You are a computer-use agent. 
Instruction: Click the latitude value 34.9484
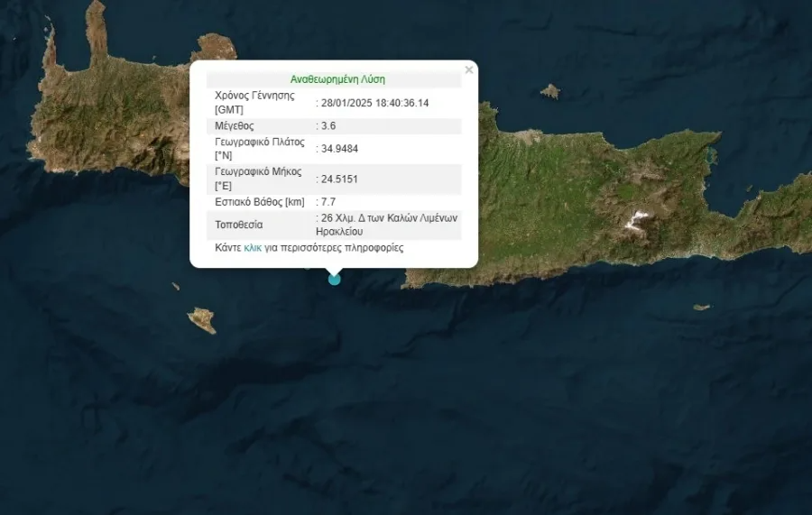click(x=338, y=149)
